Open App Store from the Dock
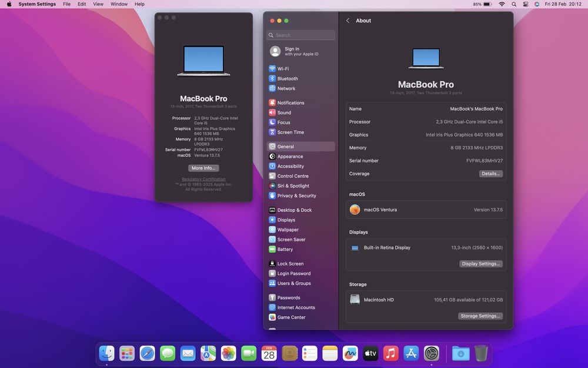Screen dimensions: 588x368 pyautogui.click(x=411, y=353)
